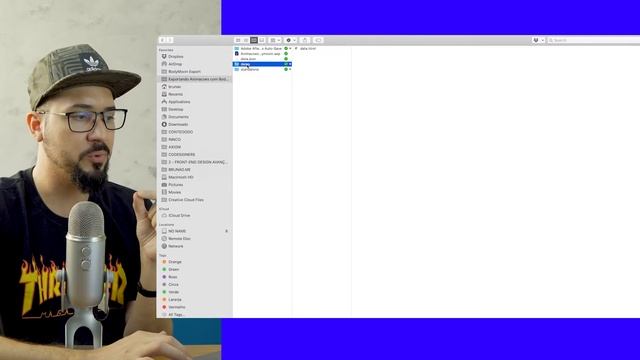
Task: Go back with the Finder back arrow
Action: click(x=162, y=40)
